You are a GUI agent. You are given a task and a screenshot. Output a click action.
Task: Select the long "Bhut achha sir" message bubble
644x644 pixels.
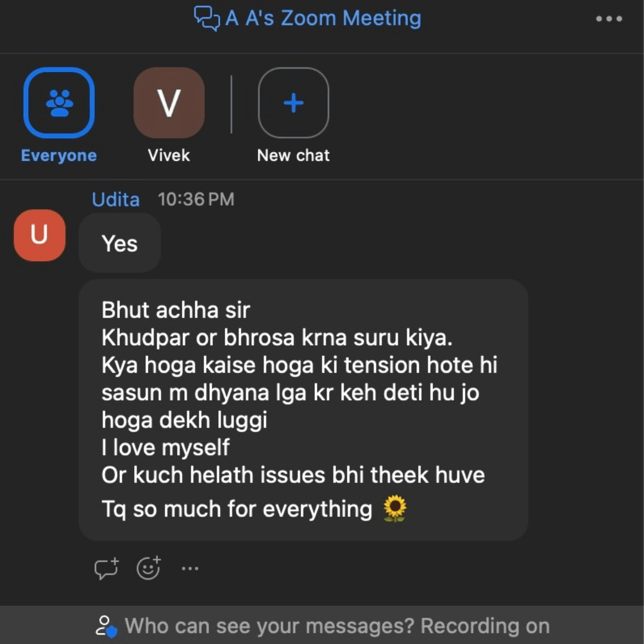point(303,410)
